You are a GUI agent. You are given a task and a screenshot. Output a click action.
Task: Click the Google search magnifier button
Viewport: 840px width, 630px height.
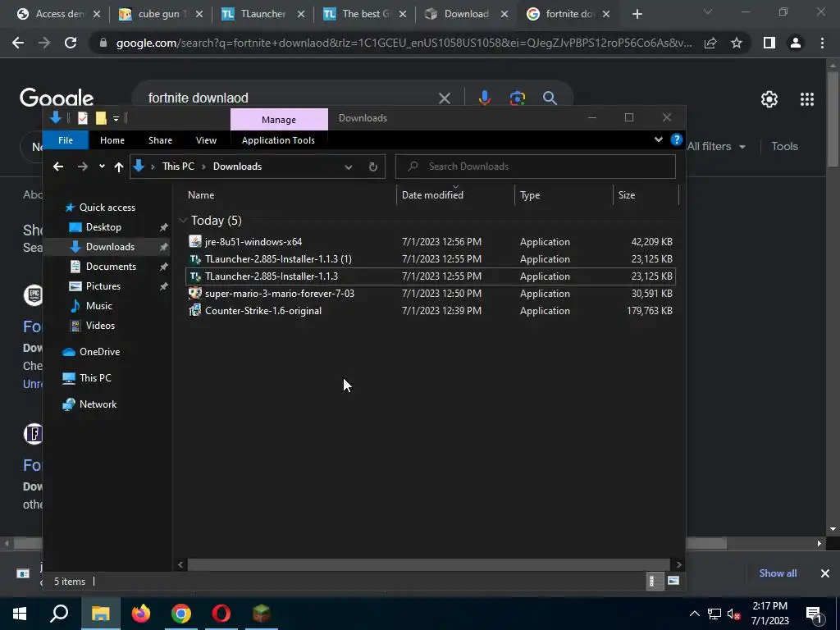(x=550, y=98)
